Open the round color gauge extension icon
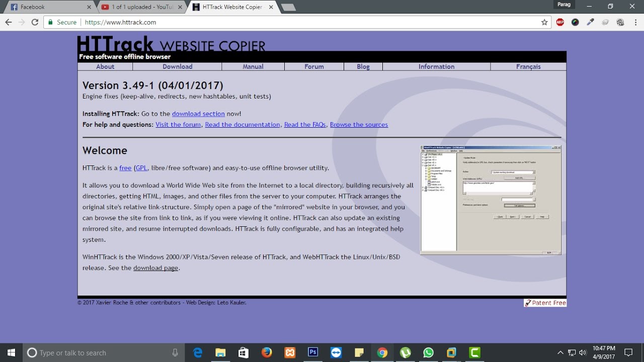 [575, 22]
